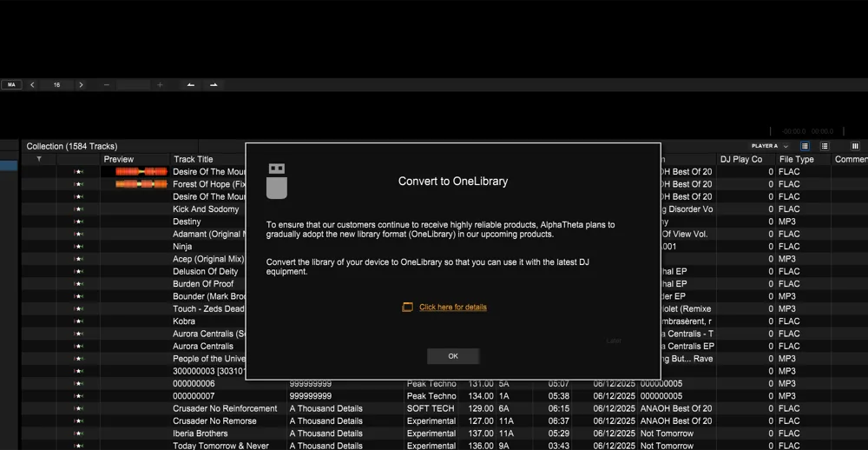Open the PLAYER A dropdown
Screen dimensions: 868x450
pos(769,146)
